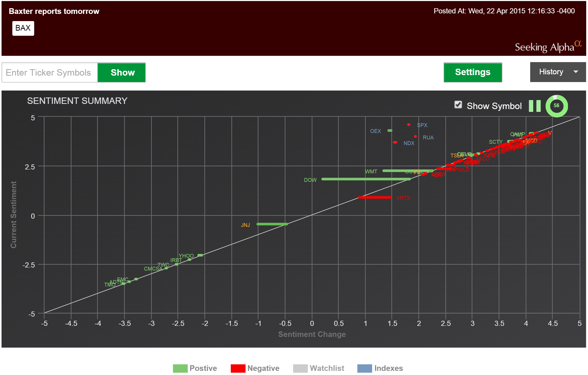The width and height of the screenshot is (588, 375).
Task: Click the Posted At timestamp text
Action: 504,11
